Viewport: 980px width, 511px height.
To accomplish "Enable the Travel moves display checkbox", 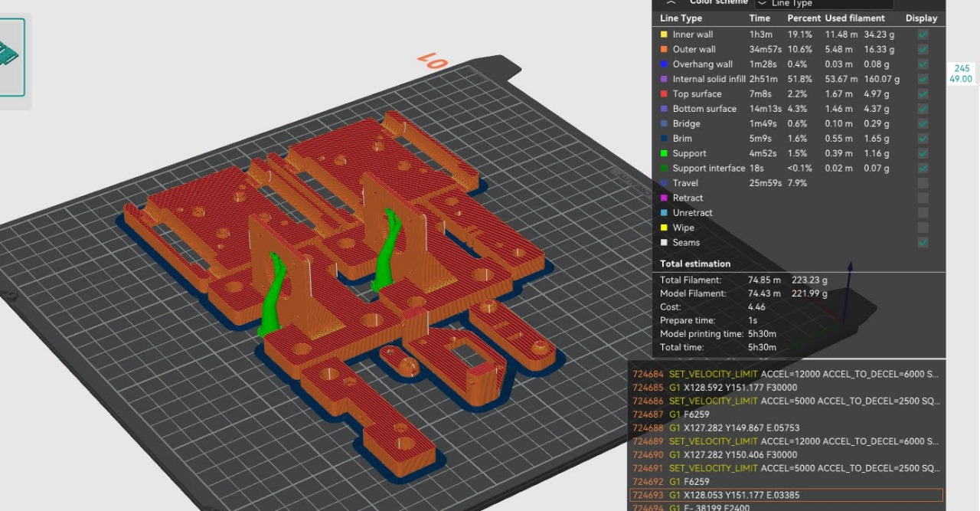I will tap(923, 183).
